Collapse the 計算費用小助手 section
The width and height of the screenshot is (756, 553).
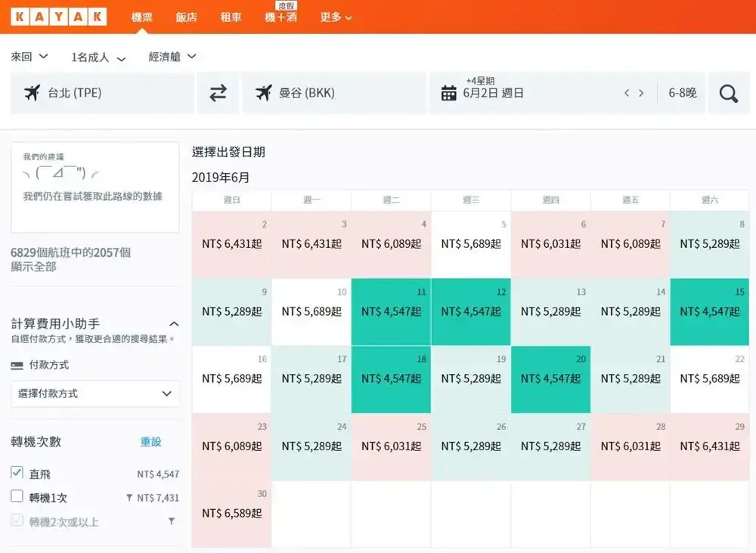pyautogui.click(x=174, y=323)
